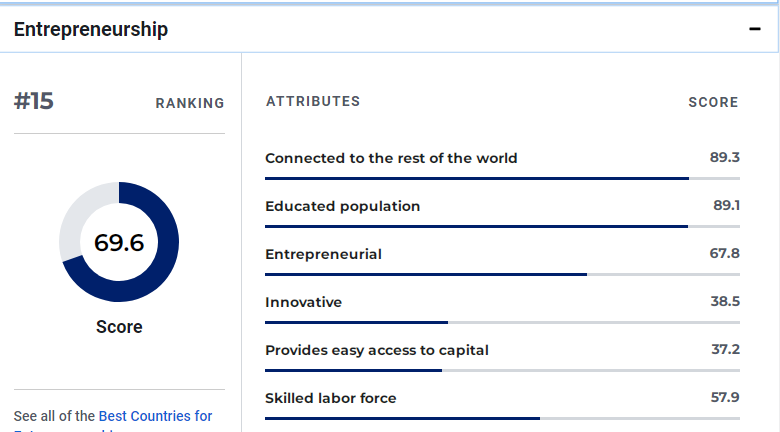
Task: Open the Best Countries for link
Action: (155, 416)
